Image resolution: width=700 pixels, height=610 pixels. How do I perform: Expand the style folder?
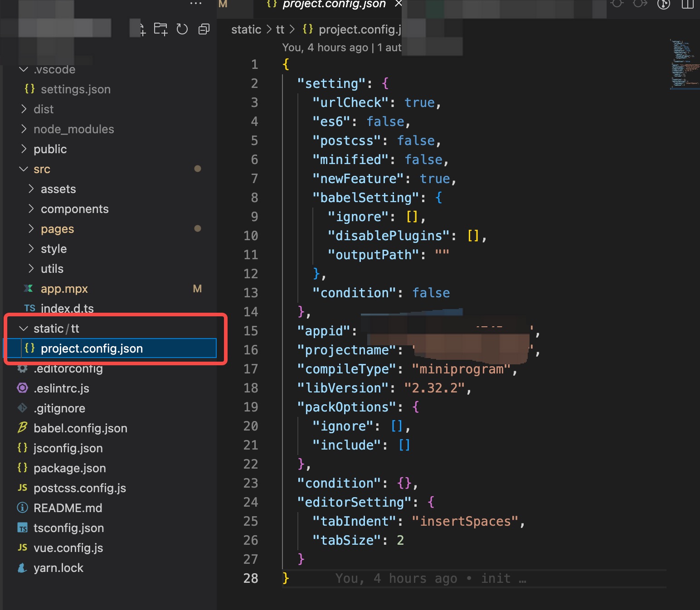31,249
